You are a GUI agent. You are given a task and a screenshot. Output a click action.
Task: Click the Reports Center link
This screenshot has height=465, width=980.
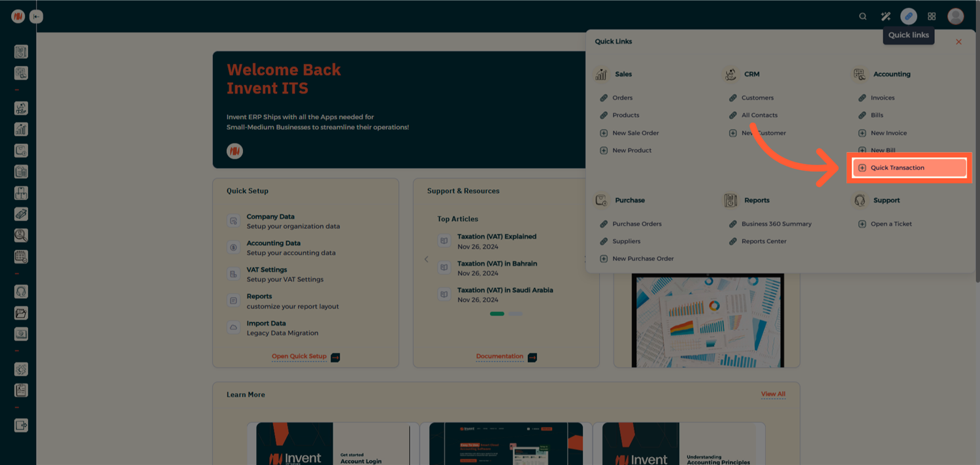point(764,241)
